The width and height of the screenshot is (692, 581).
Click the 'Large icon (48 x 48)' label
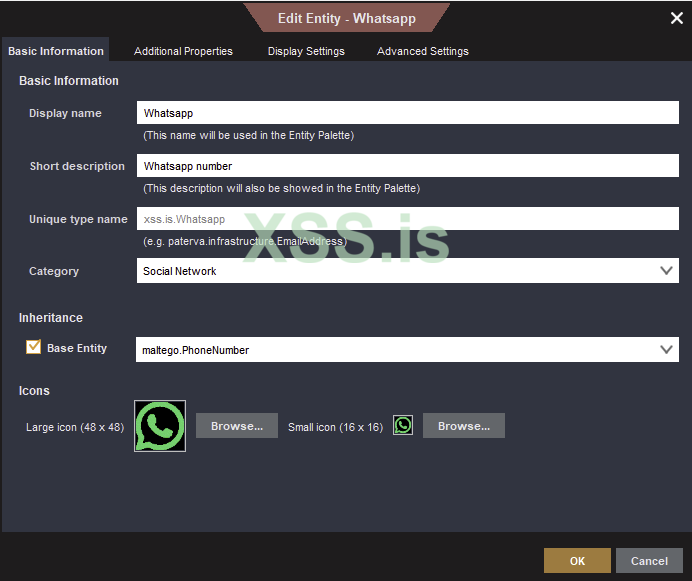75,427
